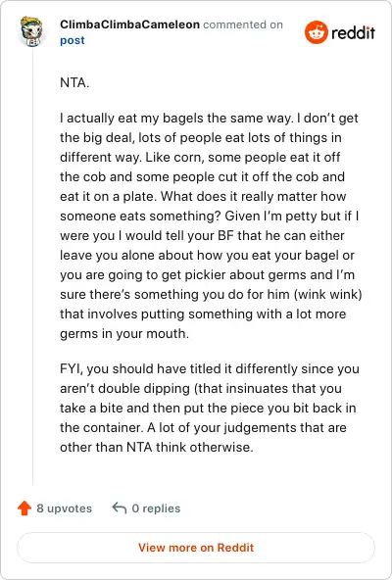Image resolution: width=392 pixels, height=580 pixels.
Task: Follow the blue "post" link
Action: click(73, 40)
